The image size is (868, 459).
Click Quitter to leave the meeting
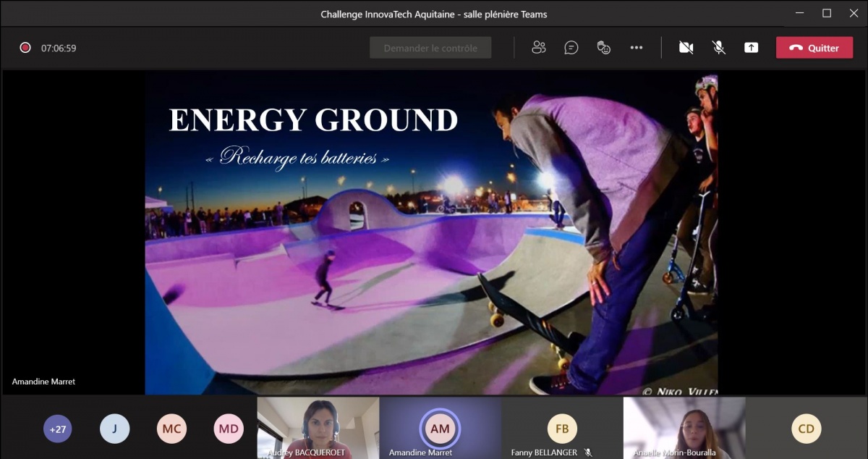(814, 48)
